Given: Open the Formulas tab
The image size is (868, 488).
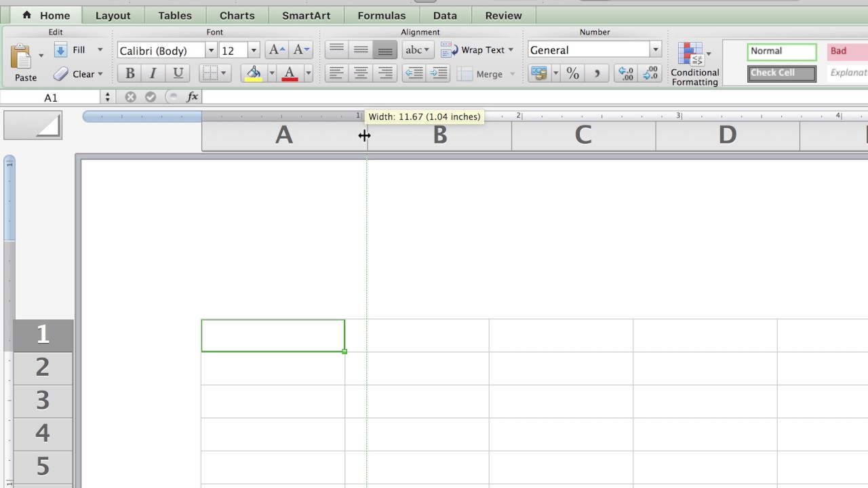Looking at the screenshot, I should pyautogui.click(x=382, y=15).
